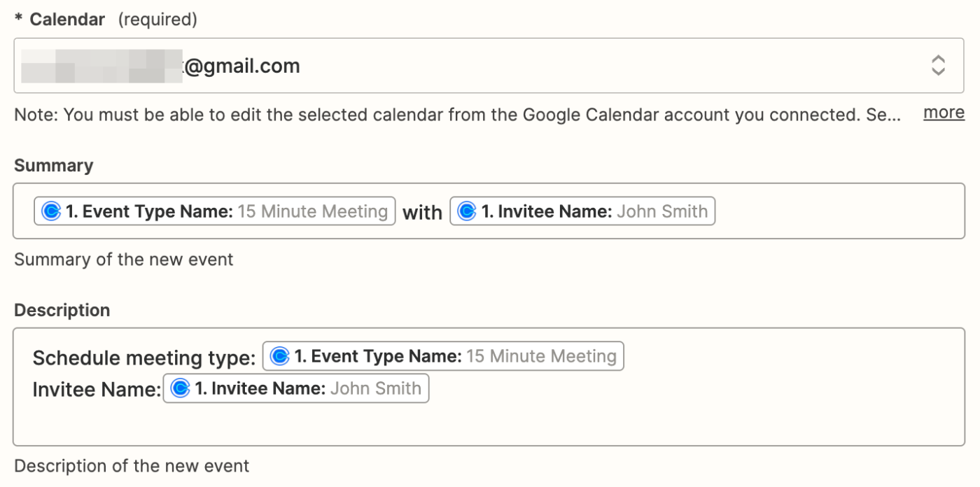Viewport: 980px width, 487px height.
Task: Click Calendly icon in Description's Event Type pill
Action: (x=279, y=356)
